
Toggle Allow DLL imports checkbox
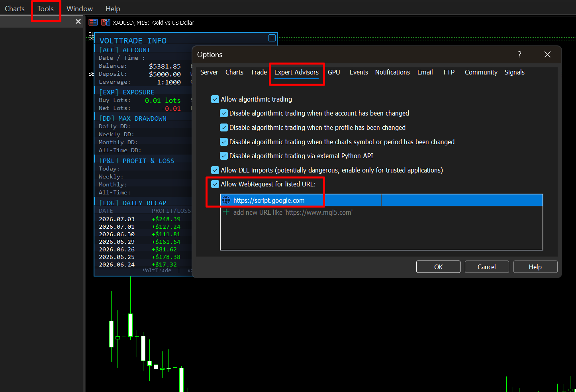click(215, 170)
